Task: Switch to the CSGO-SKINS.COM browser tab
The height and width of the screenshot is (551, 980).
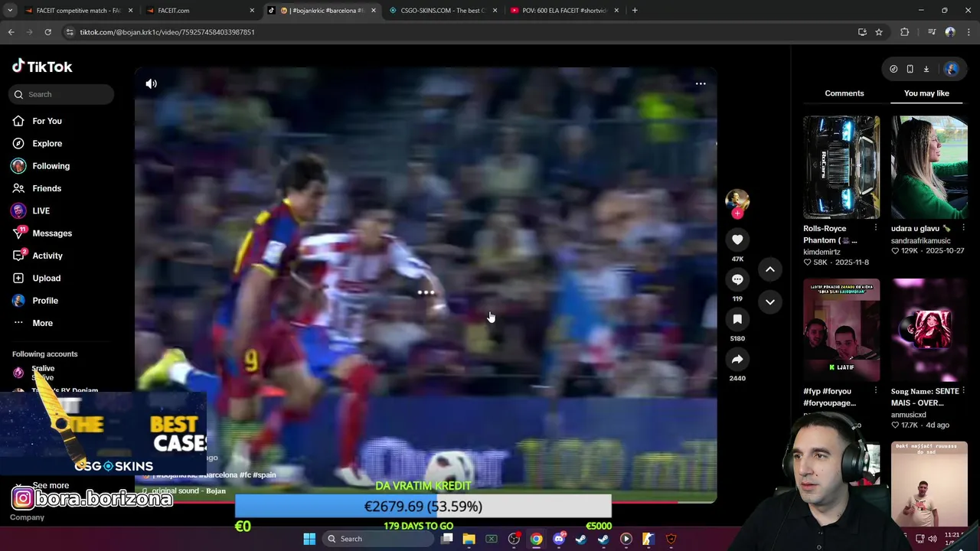Action: [444, 11]
